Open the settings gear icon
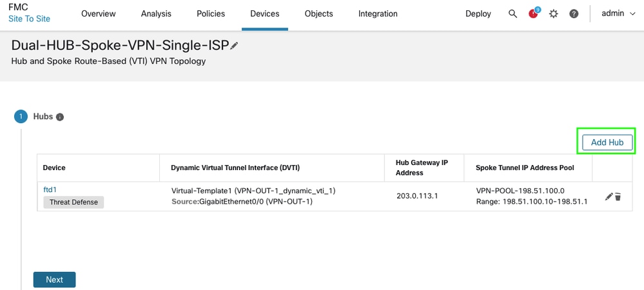Image resolution: width=644 pixels, height=290 pixels. click(x=553, y=14)
